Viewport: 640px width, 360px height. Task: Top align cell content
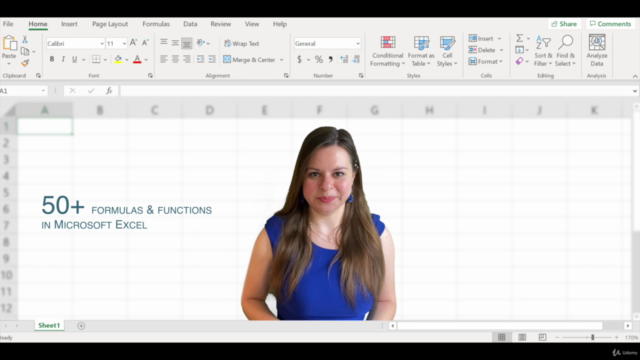[164, 42]
